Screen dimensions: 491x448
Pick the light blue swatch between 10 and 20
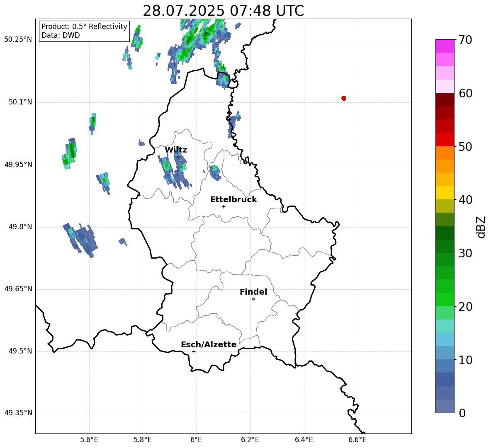445,339
